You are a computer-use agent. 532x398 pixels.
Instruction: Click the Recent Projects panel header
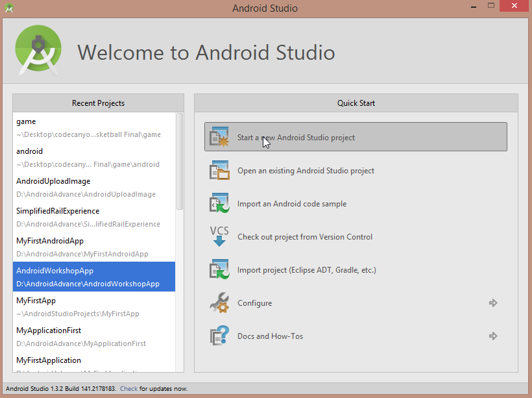pos(98,103)
